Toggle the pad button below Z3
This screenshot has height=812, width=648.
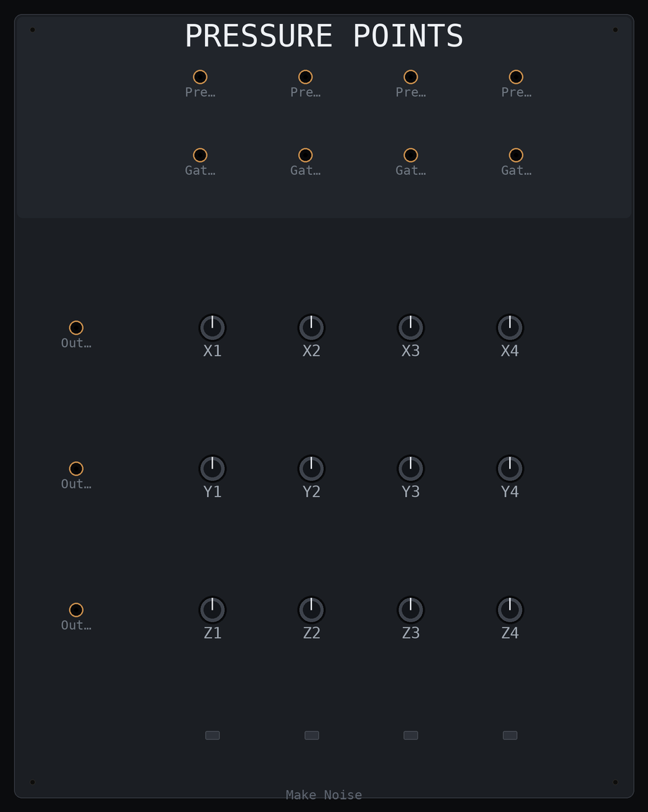411,735
